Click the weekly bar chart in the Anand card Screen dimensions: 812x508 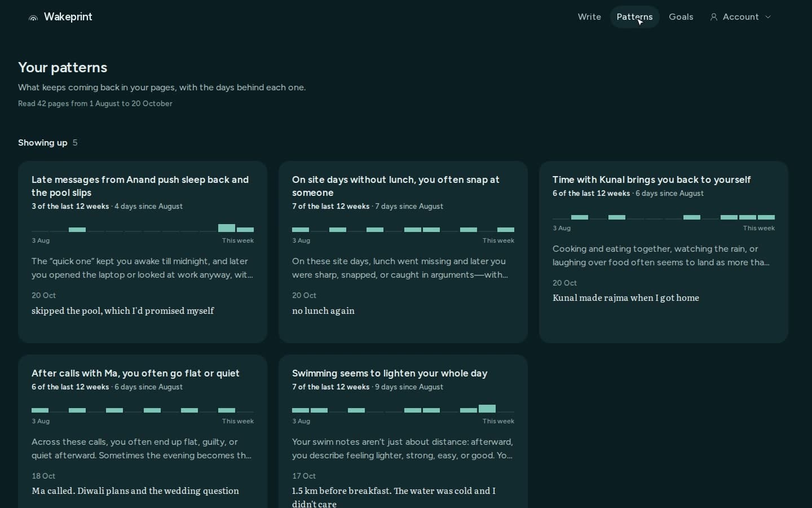(x=143, y=229)
